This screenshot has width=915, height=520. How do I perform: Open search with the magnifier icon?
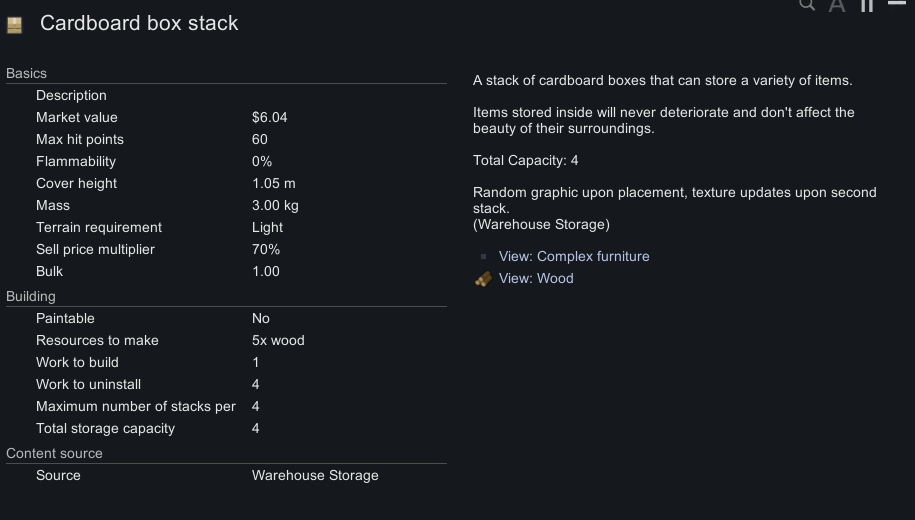point(807,4)
